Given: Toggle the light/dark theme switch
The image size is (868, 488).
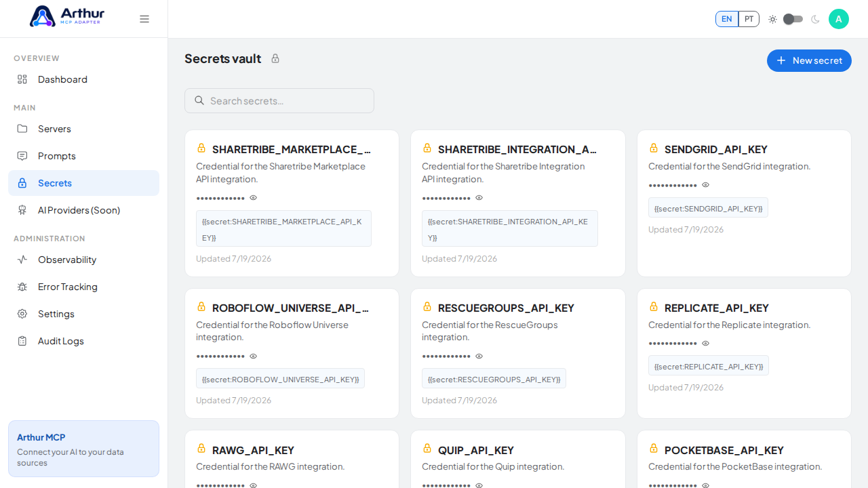Looking at the screenshot, I should click(x=793, y=19).
